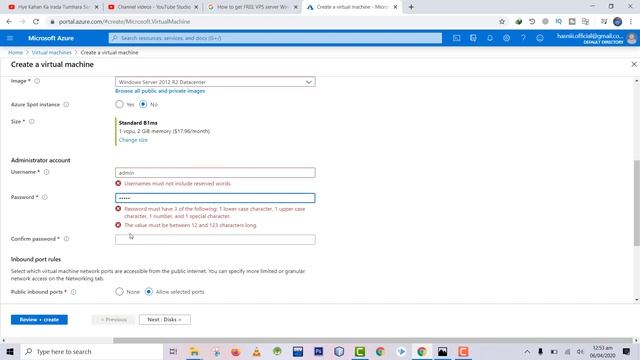Open VLC from the taskbar
Image resolution: width=640 pixels, height=360 pixels.
(x=256, y=351)
